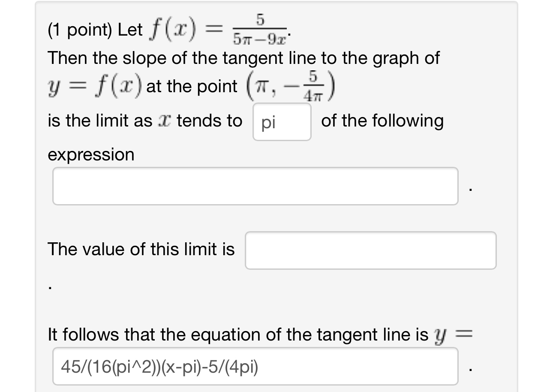Screen dimensions: 553x392
Task: Click the phrase is the limit as x tends to
Action: click(146, 121)
